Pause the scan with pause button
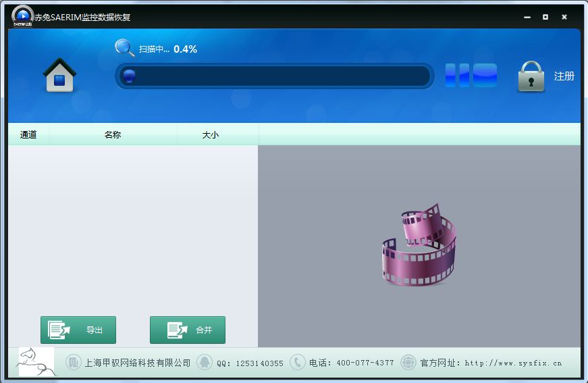This screenshot has width=588, height=383. point(457,75)
